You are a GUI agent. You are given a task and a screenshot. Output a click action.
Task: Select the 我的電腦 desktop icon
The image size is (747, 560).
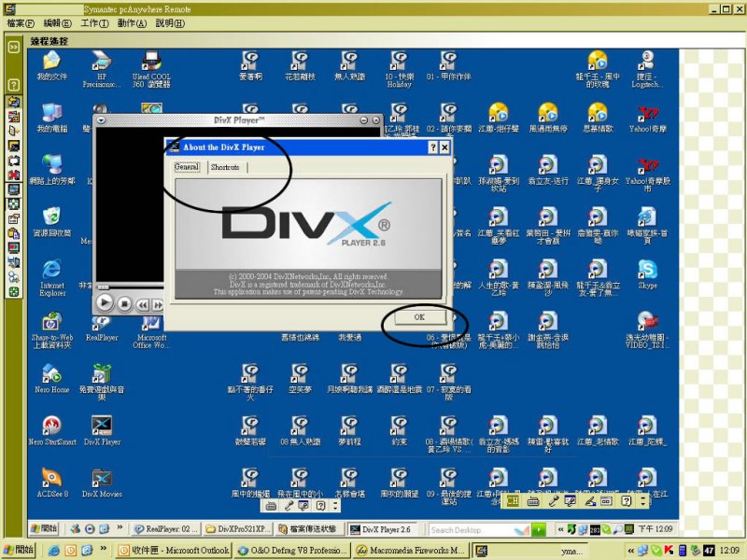coord(52,118)
